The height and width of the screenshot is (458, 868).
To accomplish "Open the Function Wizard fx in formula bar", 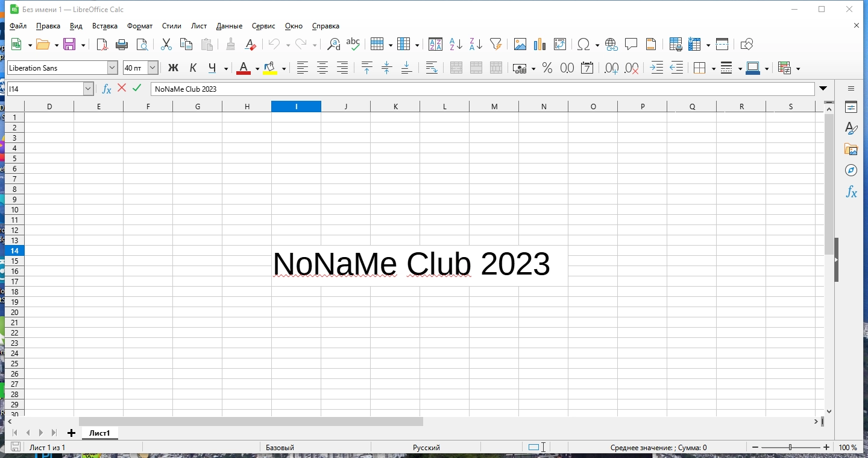I will tap(107, 89).
